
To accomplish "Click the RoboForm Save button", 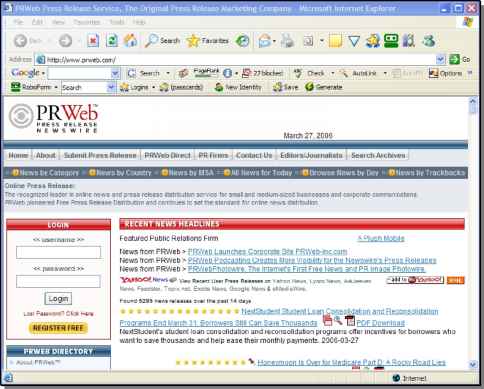I will [x=285, y=87].
